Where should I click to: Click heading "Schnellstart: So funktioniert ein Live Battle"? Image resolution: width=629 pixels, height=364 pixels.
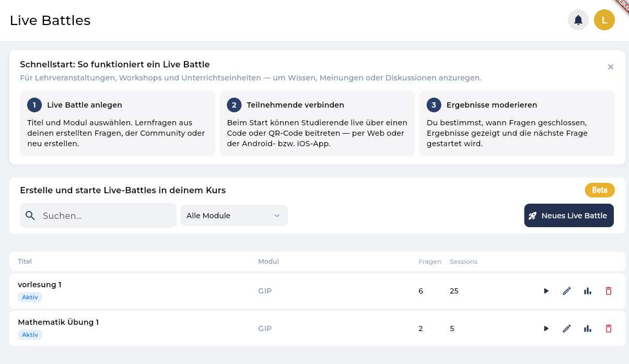pyautogui.click(x=115, y=65)
